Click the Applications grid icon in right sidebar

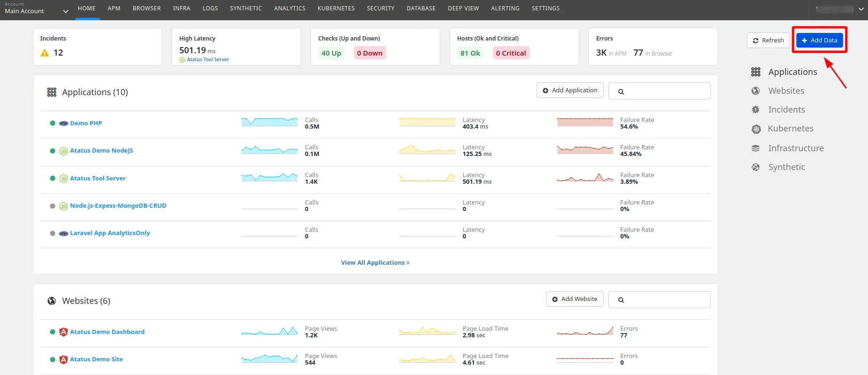[x=756, y=72]
